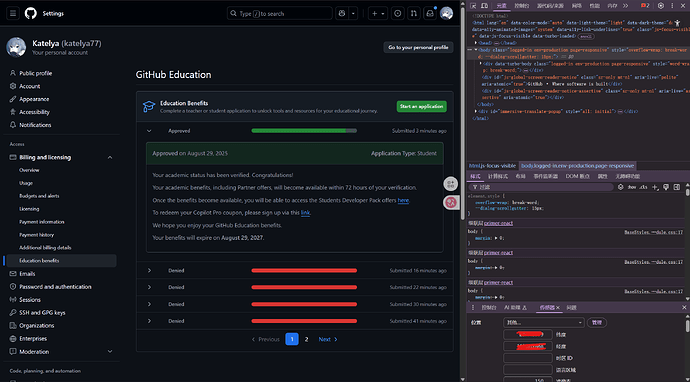Go to GitHub homepage via Octocat logo
The width and height of the screenshot is (690, 382).
[30, 13]
